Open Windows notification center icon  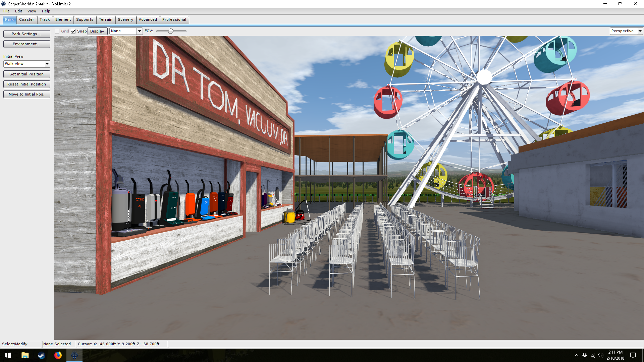point(633,355)
